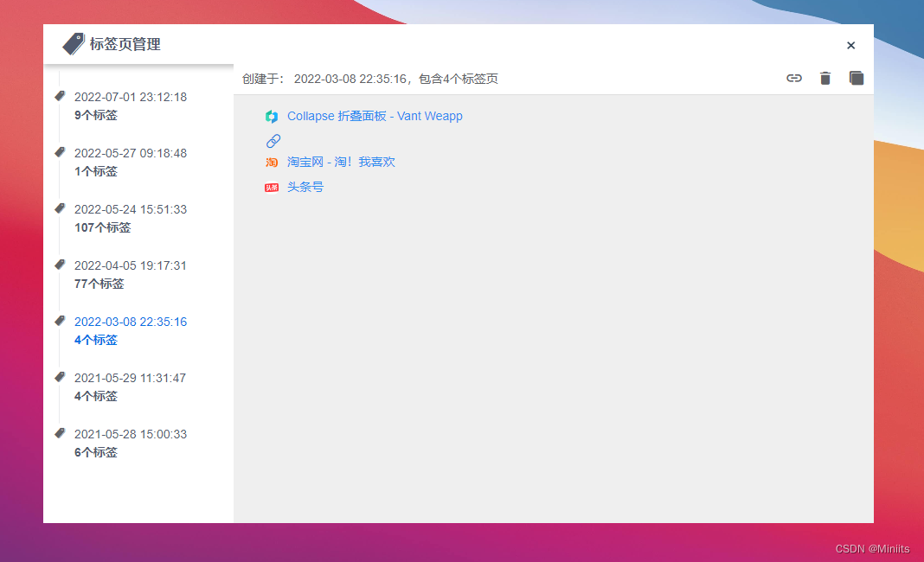This screenshot has width=924, height=562.
Task: Select the 107个标签 group from 2022-05-24
Action: coord(131,218)
